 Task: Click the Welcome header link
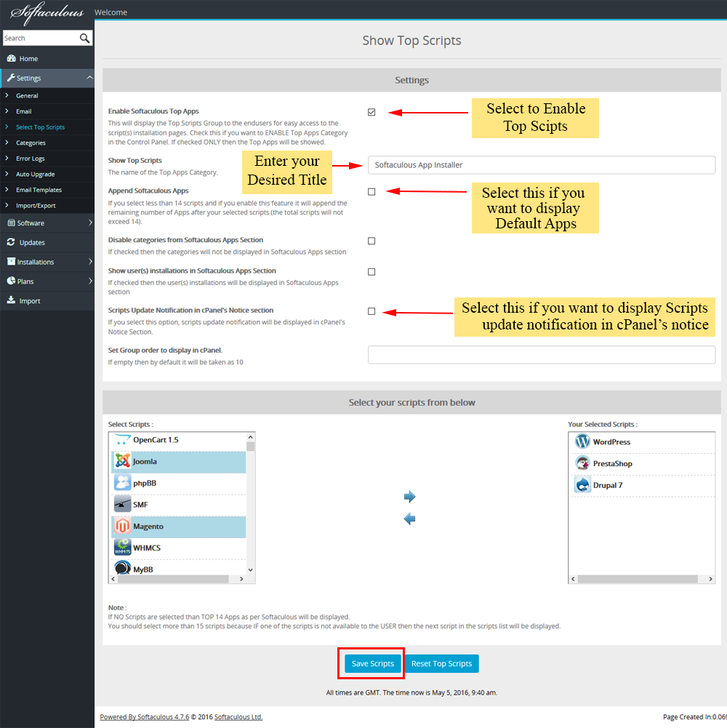coord(111,12)
